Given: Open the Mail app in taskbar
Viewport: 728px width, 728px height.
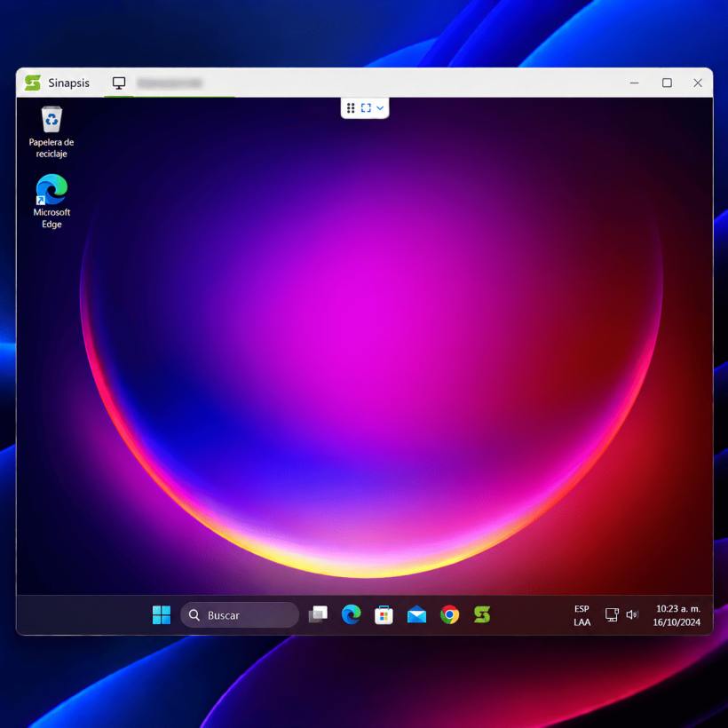Looking at the screenshot, I should 416,614.
